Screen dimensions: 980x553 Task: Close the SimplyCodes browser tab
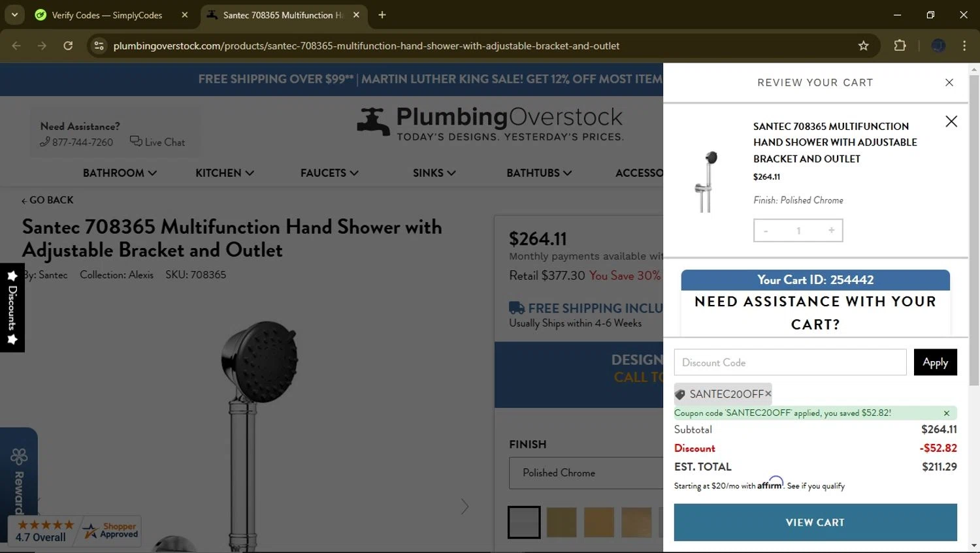(x=185, y=15)
